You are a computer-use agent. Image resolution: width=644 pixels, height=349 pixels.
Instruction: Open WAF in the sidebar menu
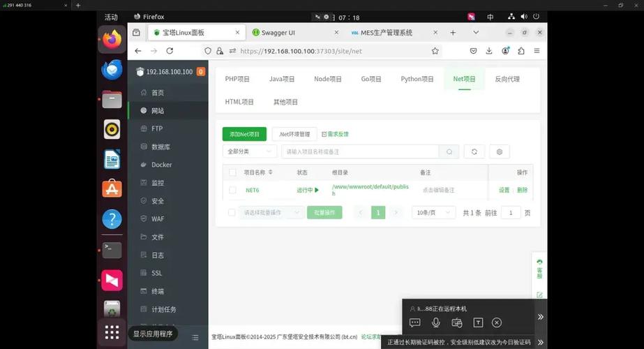coord(168,218)
